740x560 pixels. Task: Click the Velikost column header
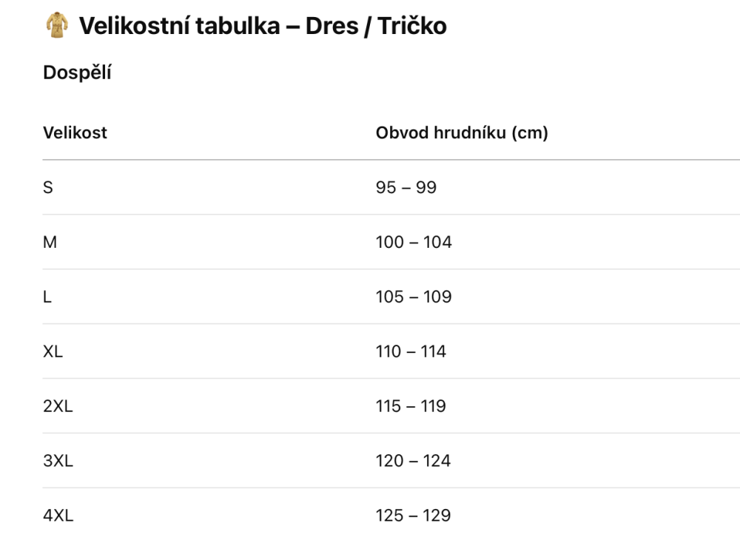pyautogui.click(x=75, y=132)
